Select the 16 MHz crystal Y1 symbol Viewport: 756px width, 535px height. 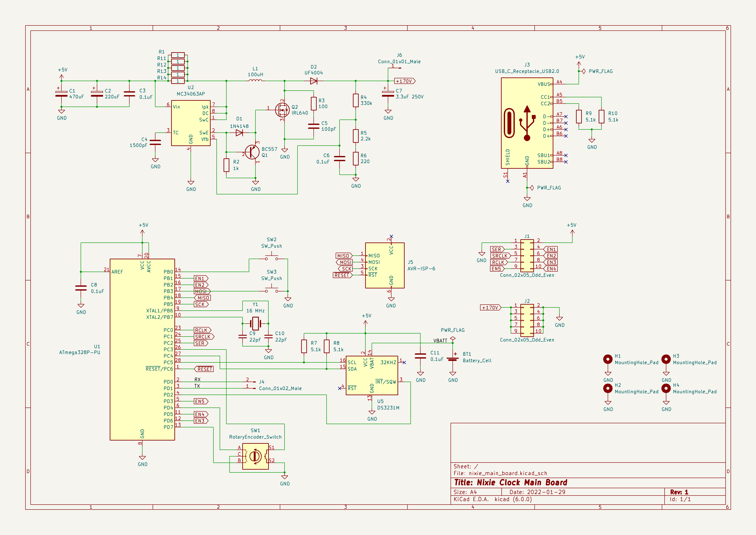[255, 324]
